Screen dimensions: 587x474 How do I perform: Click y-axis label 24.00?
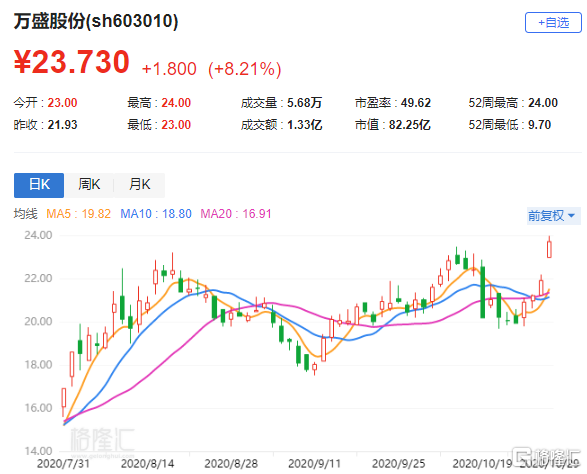tap(38, 235)
